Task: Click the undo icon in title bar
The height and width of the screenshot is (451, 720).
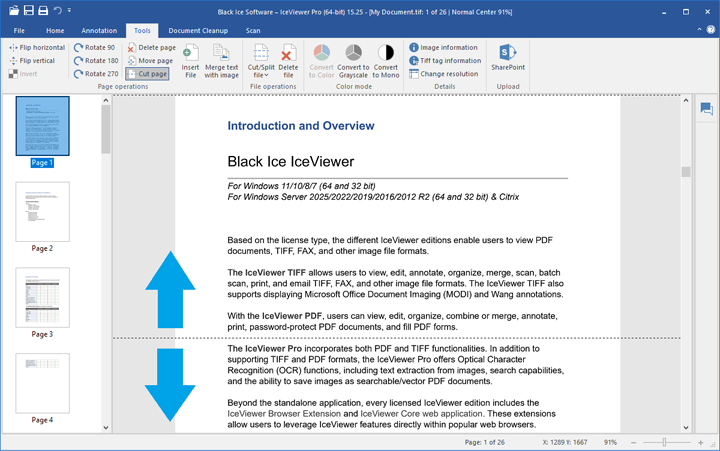Action: tap(57, 10)
